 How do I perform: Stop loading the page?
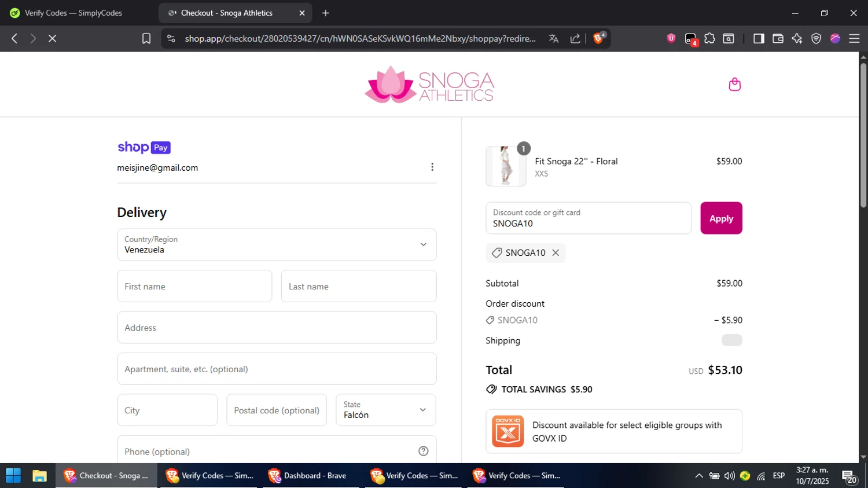coord(52,38)
